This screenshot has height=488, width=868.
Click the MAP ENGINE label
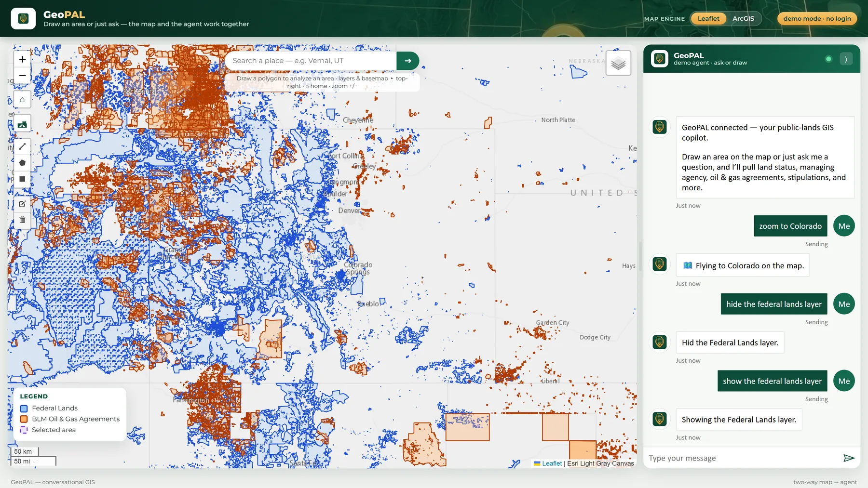point(665,19)
